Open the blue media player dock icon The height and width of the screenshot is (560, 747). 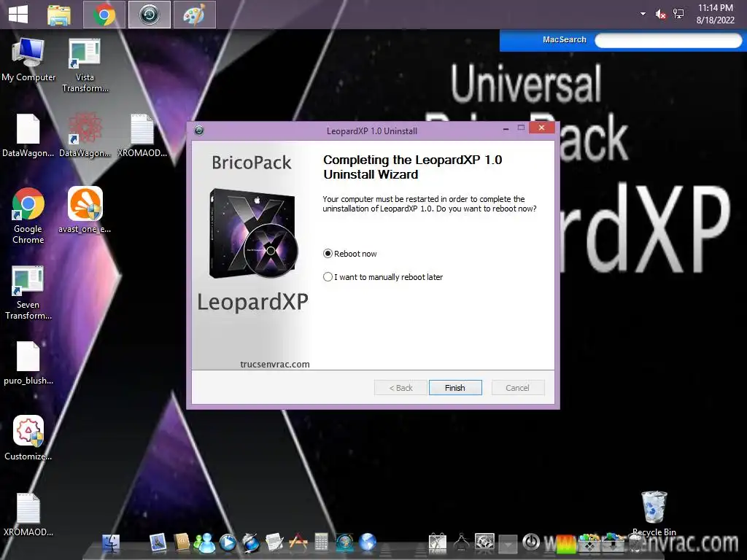click(x=228, y=542)
